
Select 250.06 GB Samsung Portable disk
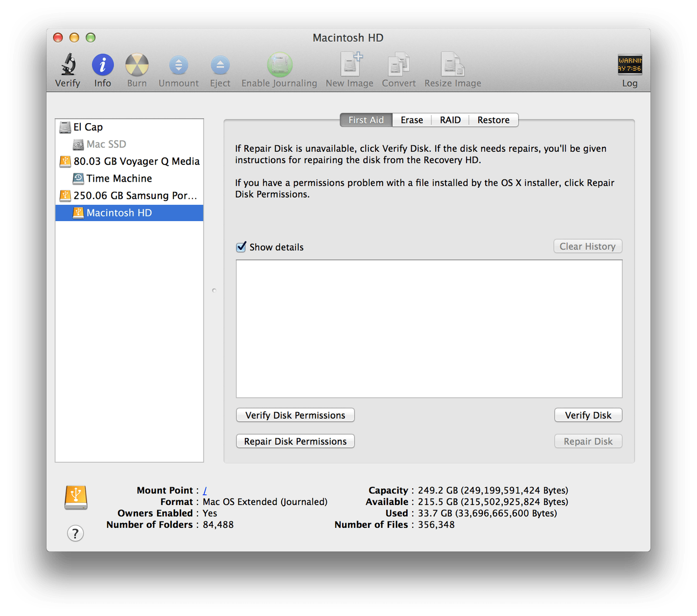click(129, 196)
